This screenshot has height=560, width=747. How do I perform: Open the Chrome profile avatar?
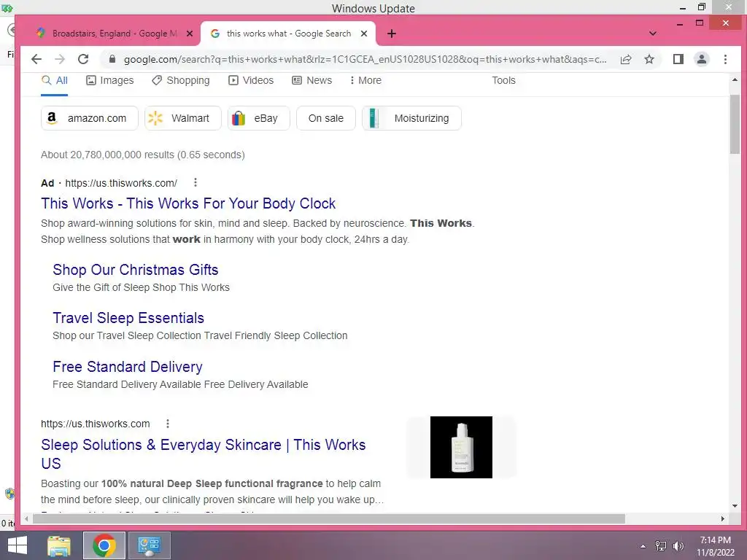[702, 59]
